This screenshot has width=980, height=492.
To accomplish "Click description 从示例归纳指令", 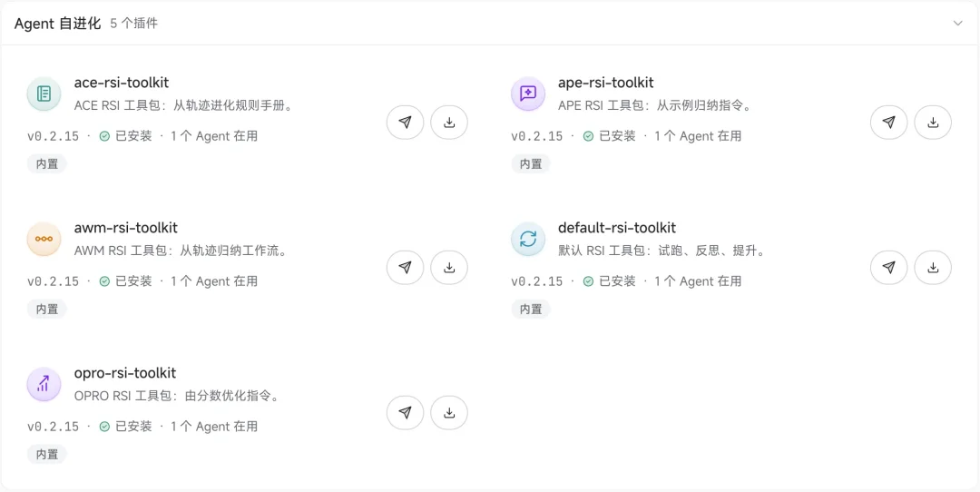I will tap(704, 105).
